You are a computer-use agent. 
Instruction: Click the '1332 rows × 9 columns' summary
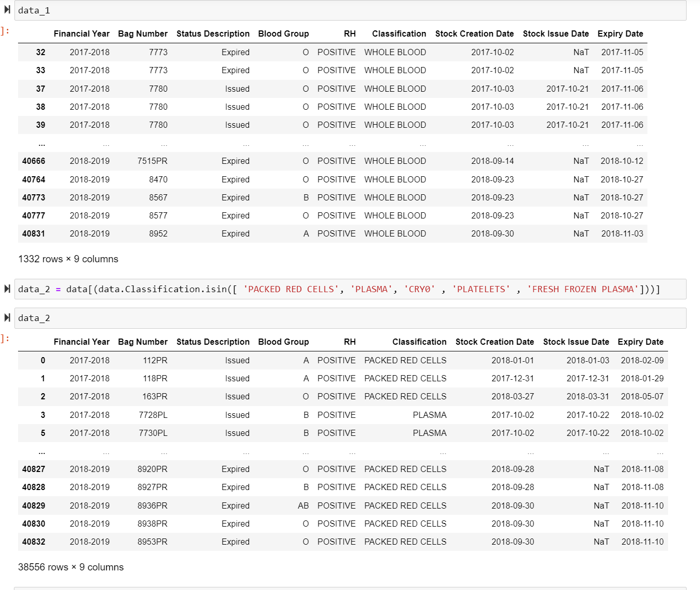coord(68,259)
